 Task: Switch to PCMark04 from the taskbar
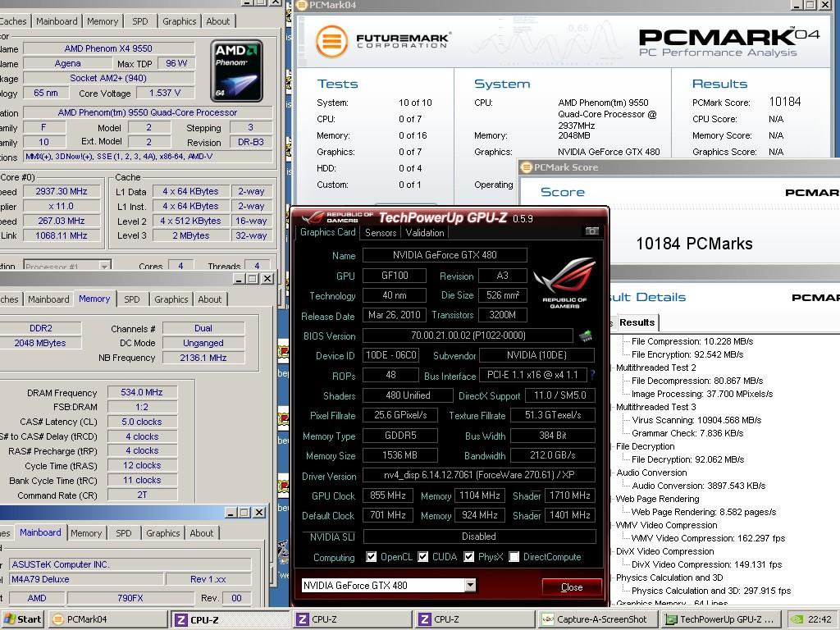(107, 619)
